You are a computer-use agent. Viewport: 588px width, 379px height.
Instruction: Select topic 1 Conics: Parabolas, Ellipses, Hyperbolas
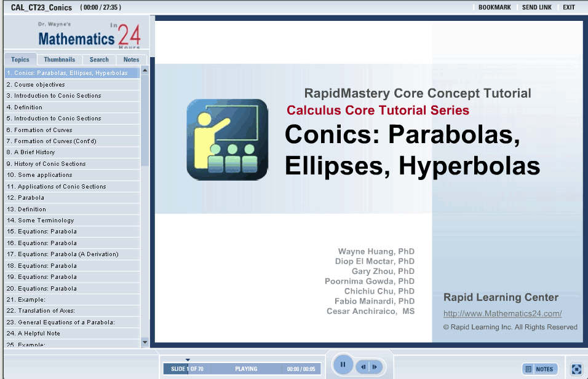click(x=73, y=73)
